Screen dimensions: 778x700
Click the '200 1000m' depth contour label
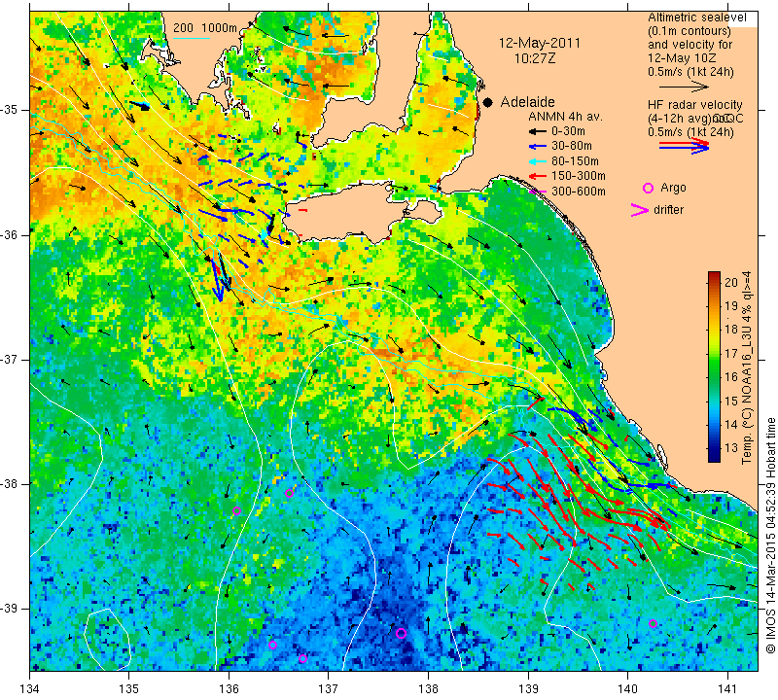pyautogui.click(x=205, y=28)
